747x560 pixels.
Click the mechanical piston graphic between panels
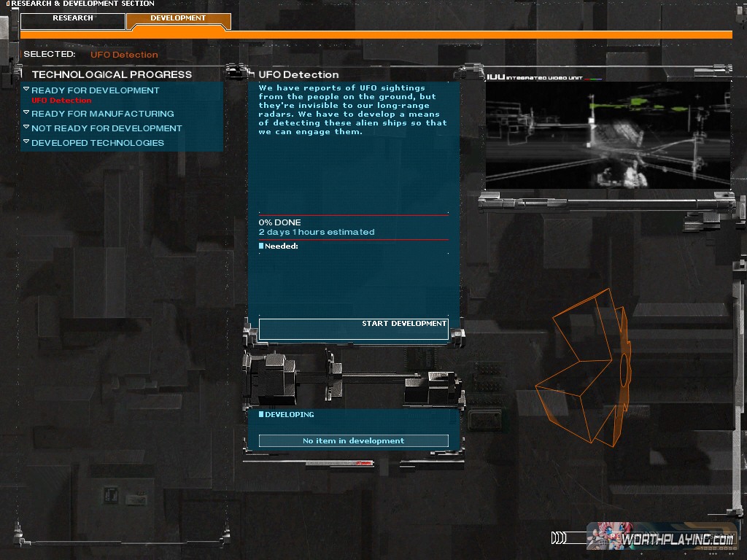click(x=353, y=378)
